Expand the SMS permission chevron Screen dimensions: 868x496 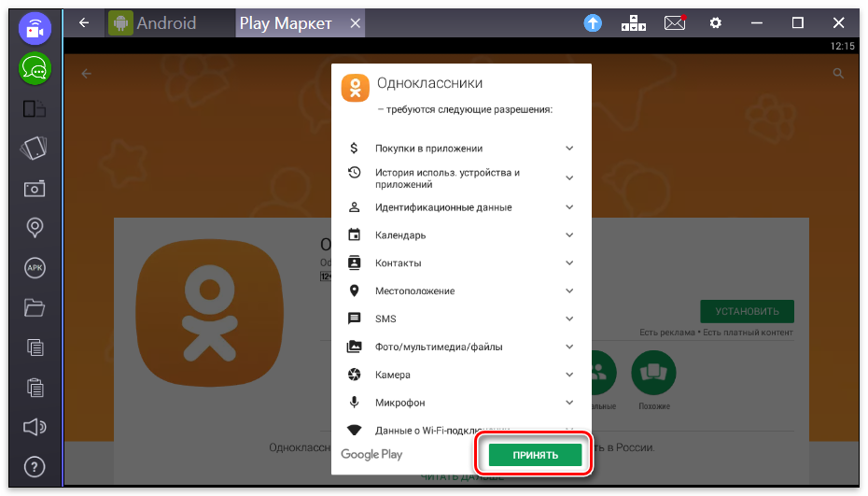(x=569, y=319)
